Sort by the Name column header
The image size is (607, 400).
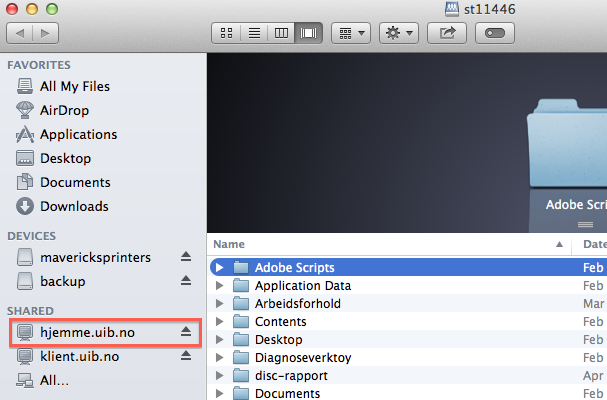[x=380, y=244]
